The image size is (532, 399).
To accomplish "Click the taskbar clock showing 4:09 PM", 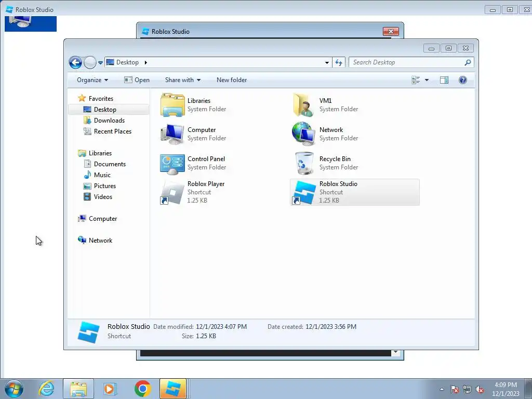I will 506,389.
